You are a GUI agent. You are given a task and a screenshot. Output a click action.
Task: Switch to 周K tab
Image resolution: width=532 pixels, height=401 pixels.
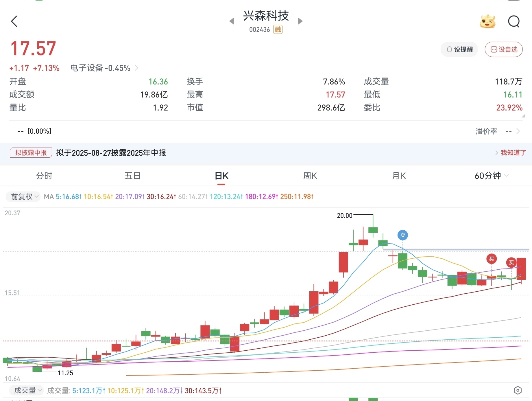click(310, 176)
